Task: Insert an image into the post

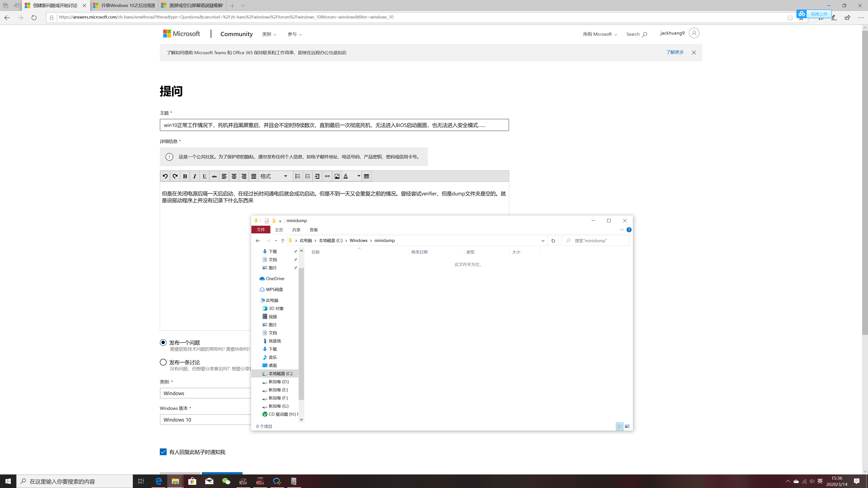Action: (337, 176)
